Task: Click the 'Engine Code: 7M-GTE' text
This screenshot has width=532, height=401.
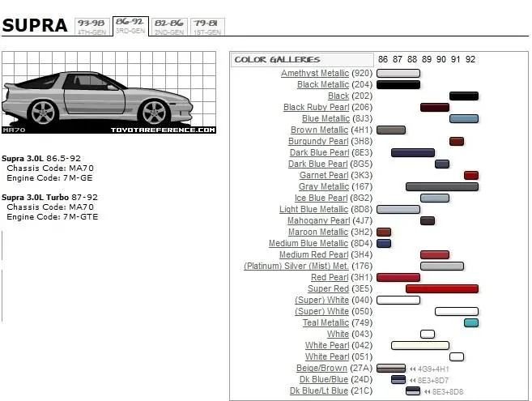Action: (x=53, y=217)
